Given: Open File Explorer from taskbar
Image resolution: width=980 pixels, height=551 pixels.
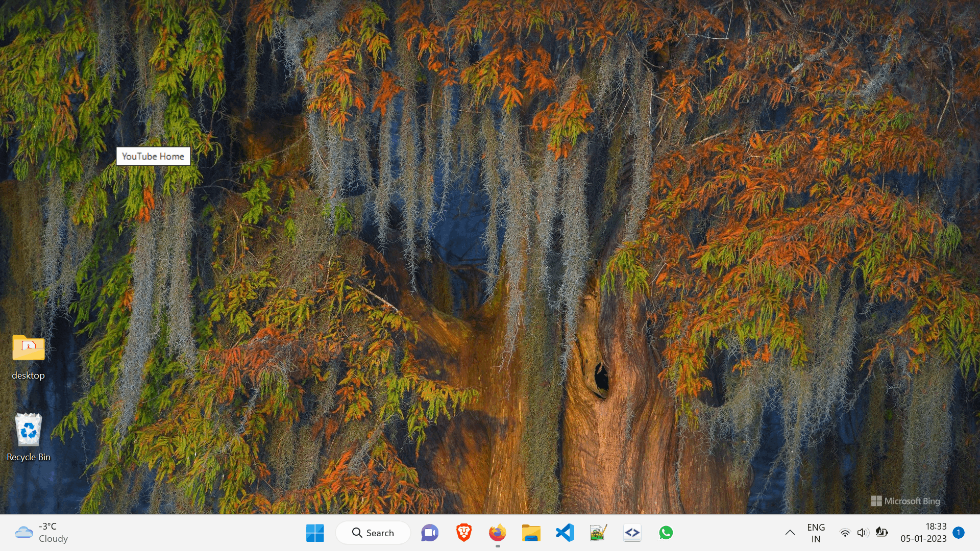Looking at the screenshot, I should pos(531,533).
